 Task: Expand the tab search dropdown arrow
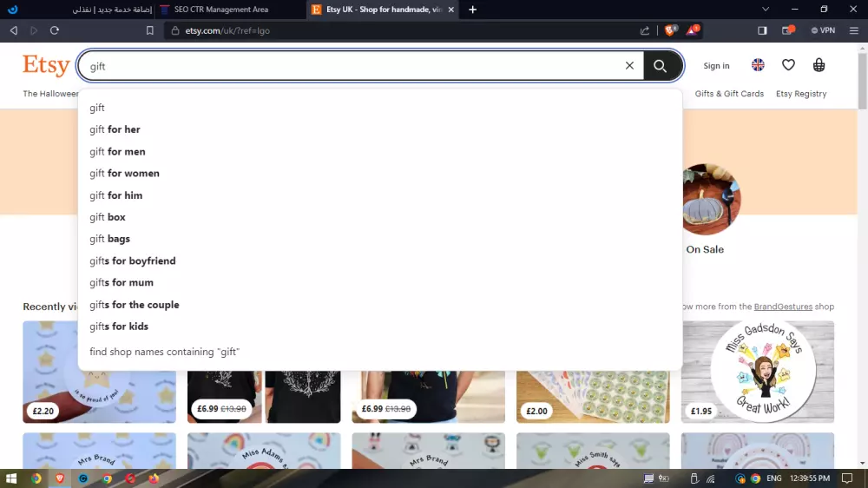(766, 10)
